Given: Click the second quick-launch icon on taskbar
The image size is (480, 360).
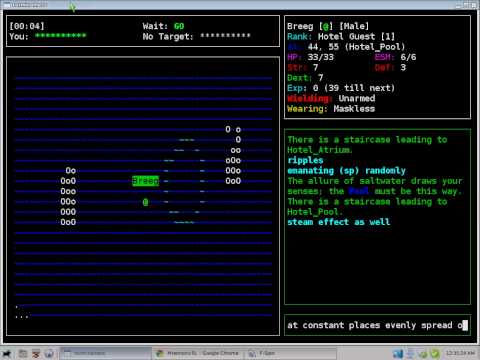Looking at the screenshot, I should [x=36, y=353].
